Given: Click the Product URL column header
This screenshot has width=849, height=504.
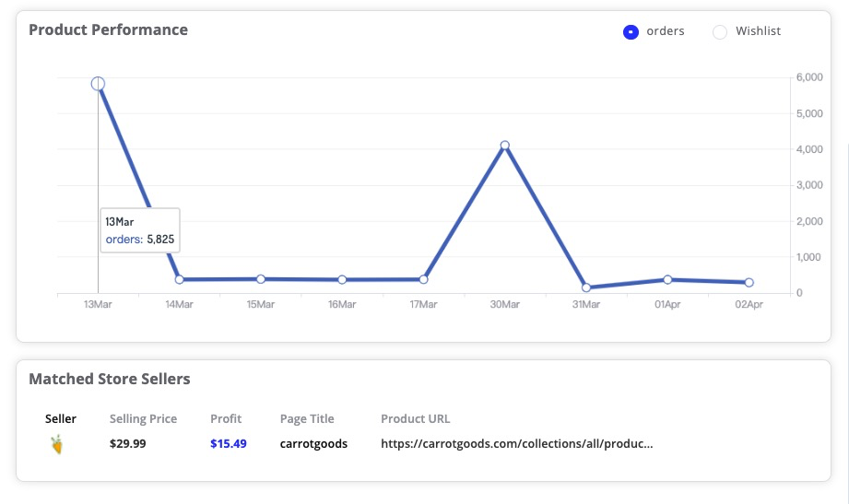Looking at the screenshot, I should pyautogui.click(x=416, y=418).
